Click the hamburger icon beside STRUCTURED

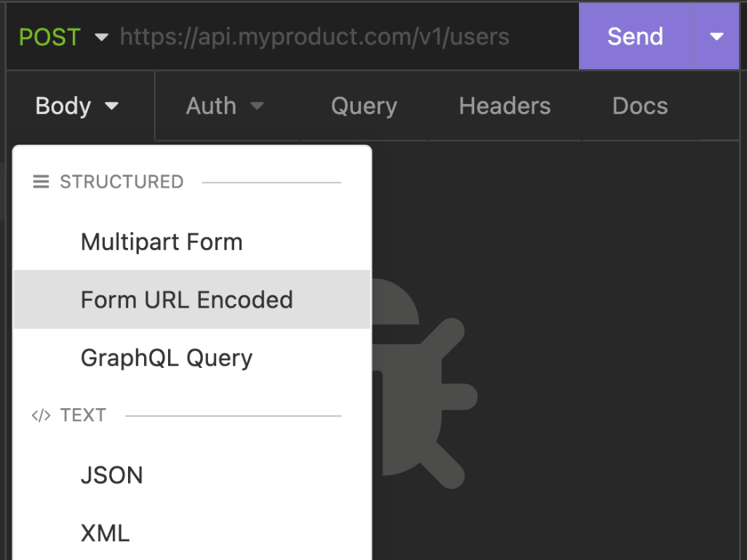41,182
